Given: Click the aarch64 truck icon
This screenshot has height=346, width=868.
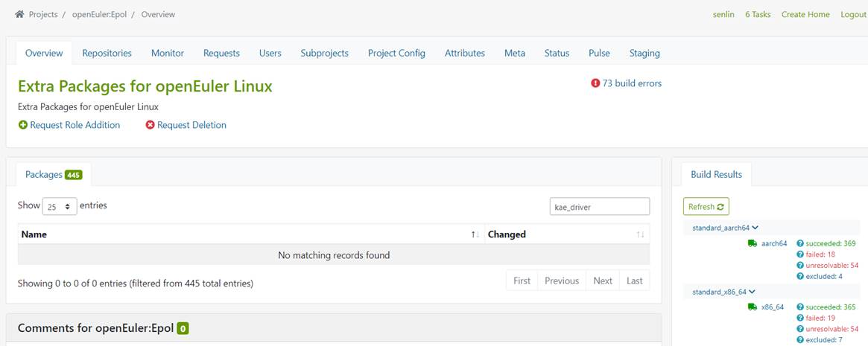Looking at the screenshot, I should (x=753, y=243).
